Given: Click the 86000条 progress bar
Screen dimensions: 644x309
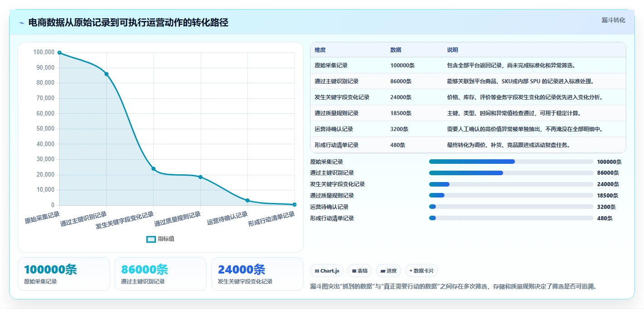Looking at the screenshot, I should point(511,173).
